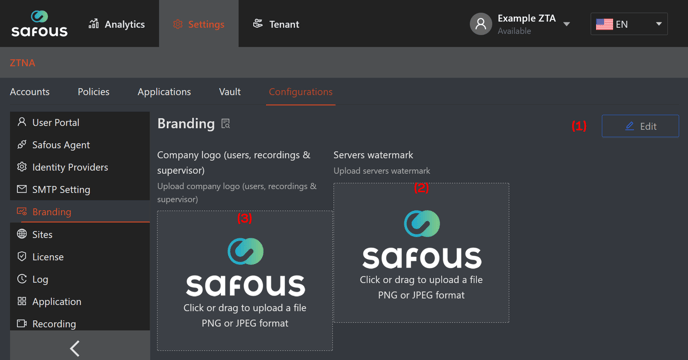The height and width of the screenshot is (360, 688).
Task: Click the Analytics chart icon
Action: point(93,24)
